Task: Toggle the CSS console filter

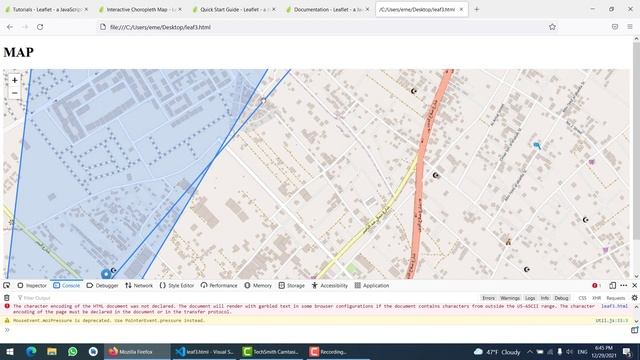Action: point(582,298)
